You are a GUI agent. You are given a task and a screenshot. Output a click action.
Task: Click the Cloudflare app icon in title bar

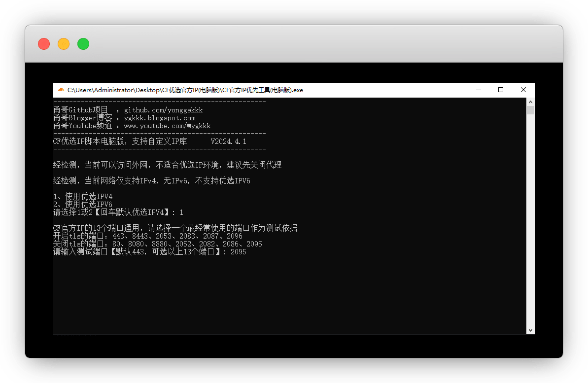point(61,90)
